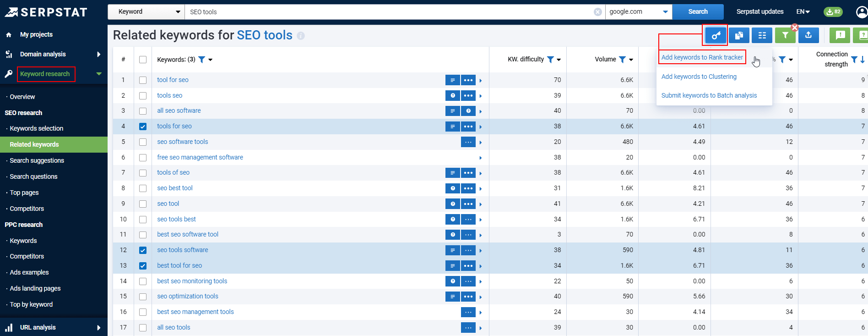
Task: Click three-dots icon for 'tools seo'
Action: [x=468, y=96]
